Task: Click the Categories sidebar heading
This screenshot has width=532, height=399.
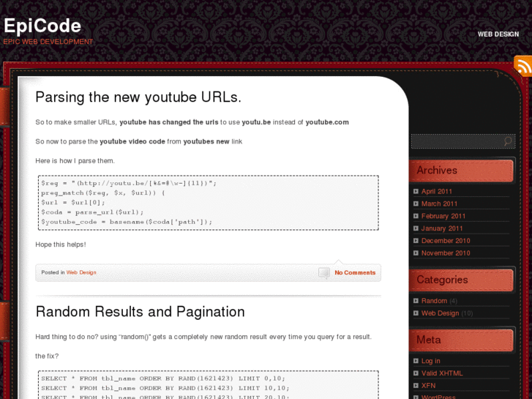Action: coord(442,280)
